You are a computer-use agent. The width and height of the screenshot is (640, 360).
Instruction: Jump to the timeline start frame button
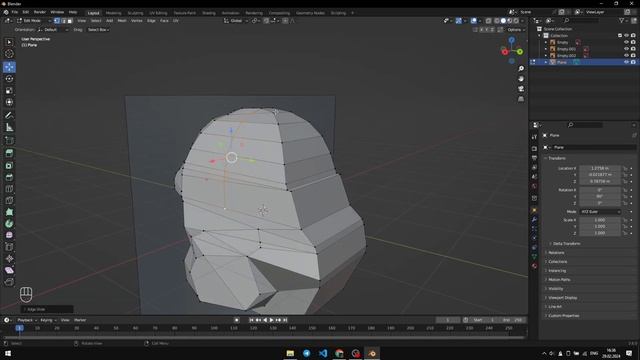tap(251, 320)
